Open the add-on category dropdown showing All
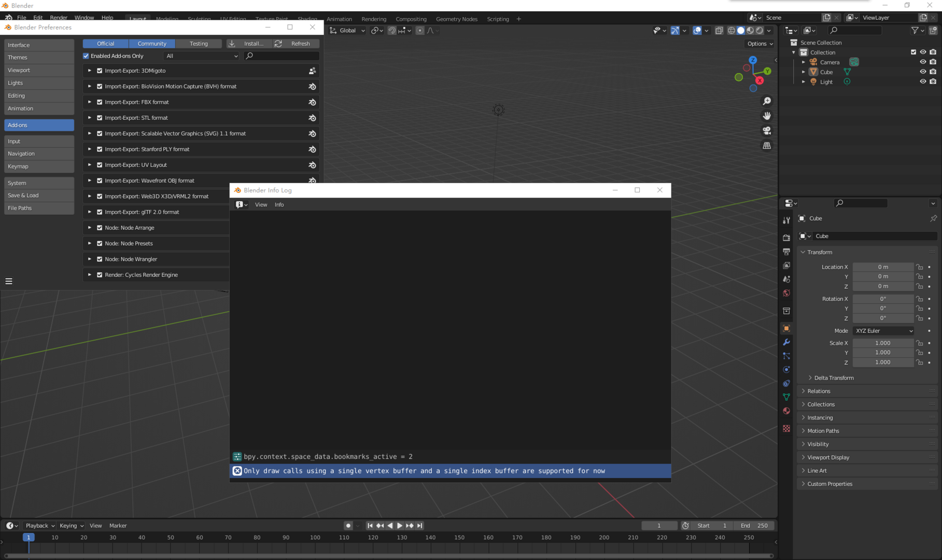Viewport: 942px width, 560px height. [x=202, y=56]
